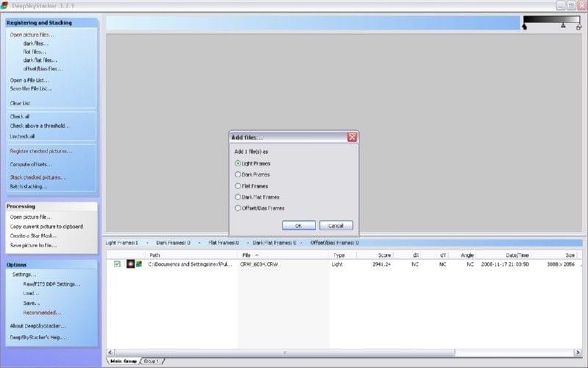This screenshot has width=588, height=368.
Task: Click the black point slider marker
Action: (x=524, y=26)
